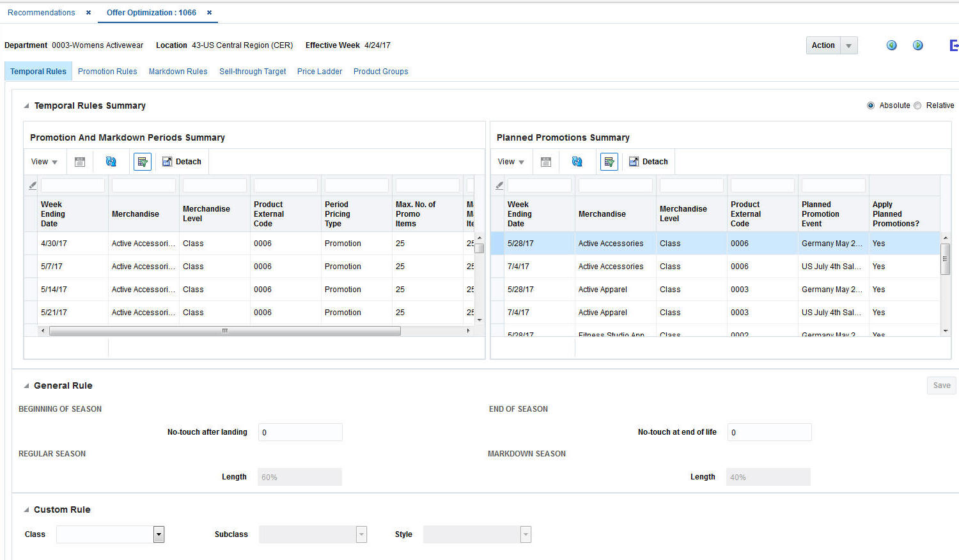Select the Relative radio button
Image resolution: width=959 pixels, height=560 pixels.
(917, 105)
